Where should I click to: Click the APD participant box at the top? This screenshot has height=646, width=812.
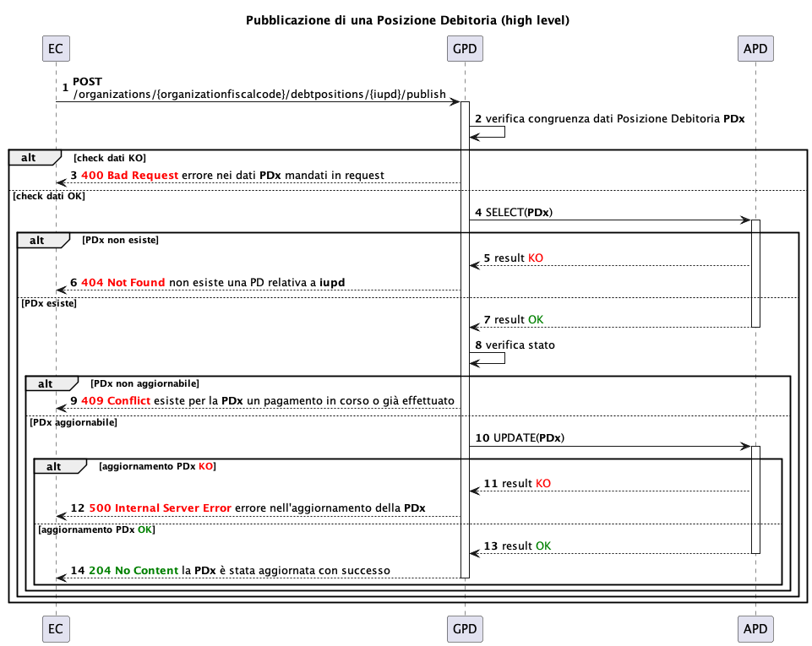(755, 49)
